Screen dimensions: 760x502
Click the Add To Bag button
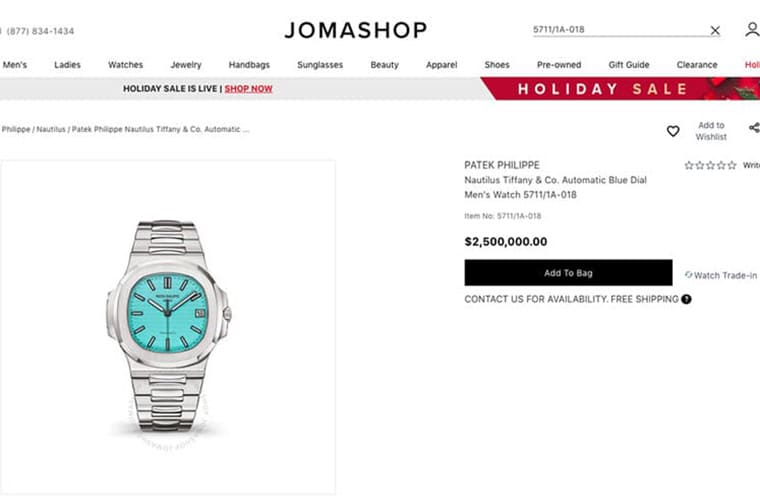point(568,273)
